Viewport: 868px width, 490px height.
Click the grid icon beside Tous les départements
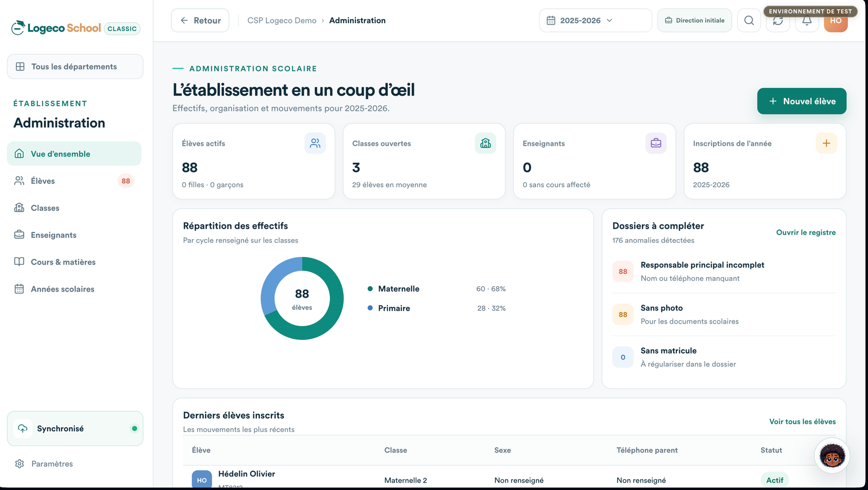(x=20, y=67)
